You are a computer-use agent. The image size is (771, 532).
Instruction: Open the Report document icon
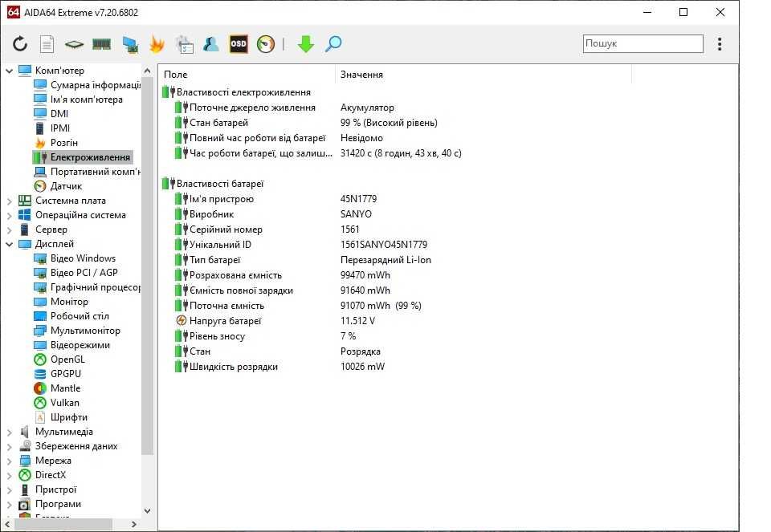[x=47, y=44]
